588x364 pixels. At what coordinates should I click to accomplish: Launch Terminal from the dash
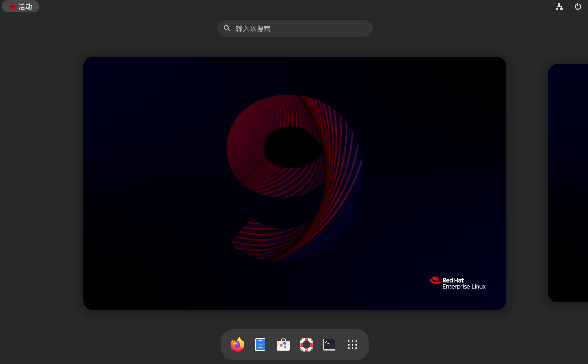(x=329, y=345)
